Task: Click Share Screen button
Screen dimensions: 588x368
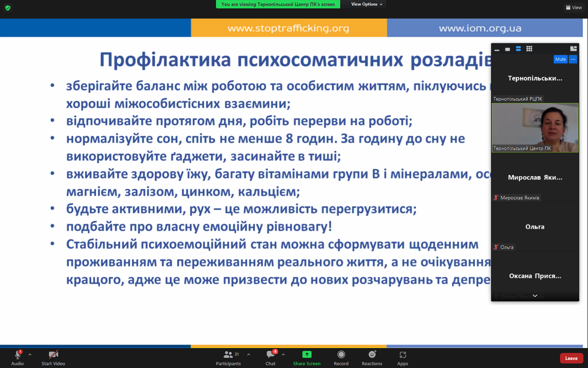Action: pos(307,358)
